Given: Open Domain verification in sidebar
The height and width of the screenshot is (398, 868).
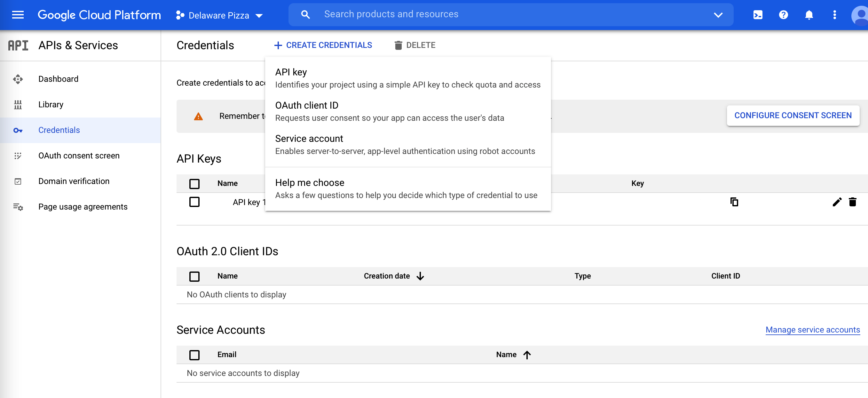Looking at the screenshot, I should [x=80, y=181].
